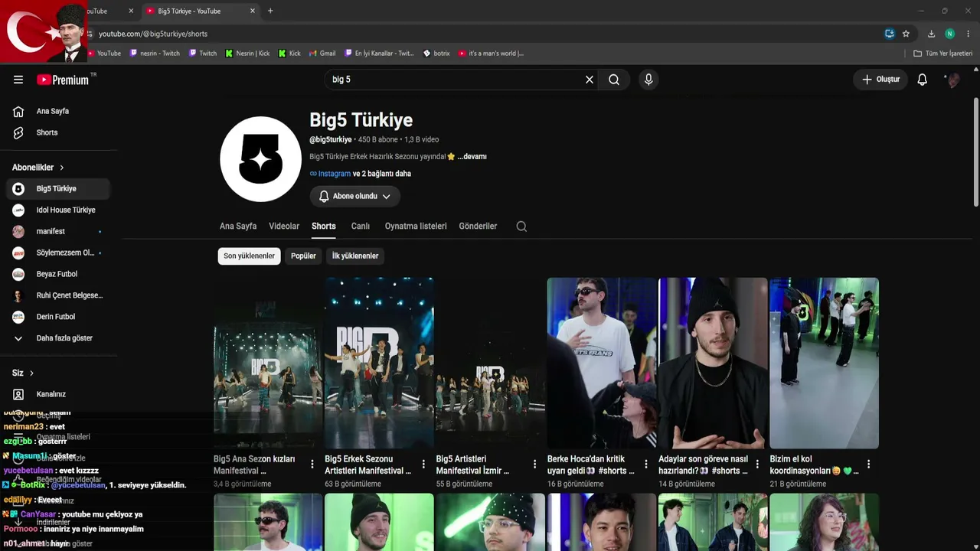Open options for Bizim el kol short
The height and width of the screenshot is (551, 980).
coord(868,464)
